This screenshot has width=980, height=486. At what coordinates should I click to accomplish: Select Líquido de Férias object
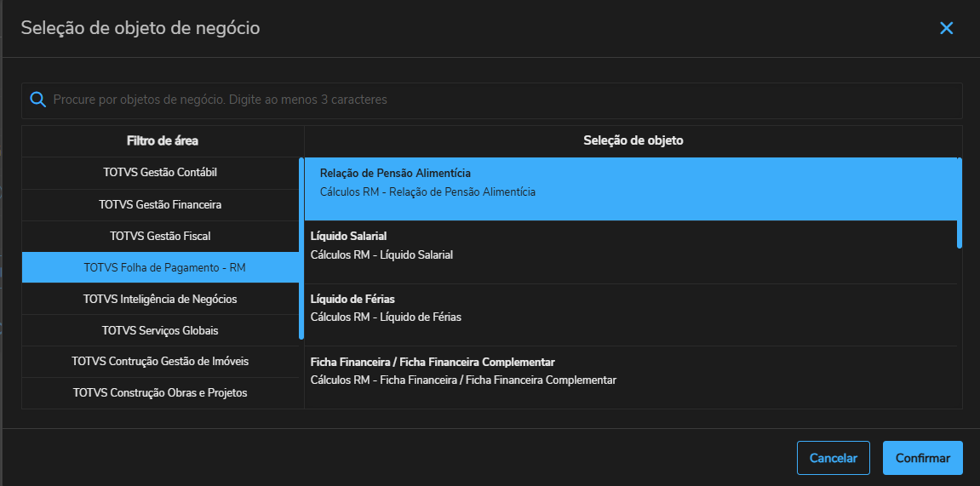(x=630, y=308)
